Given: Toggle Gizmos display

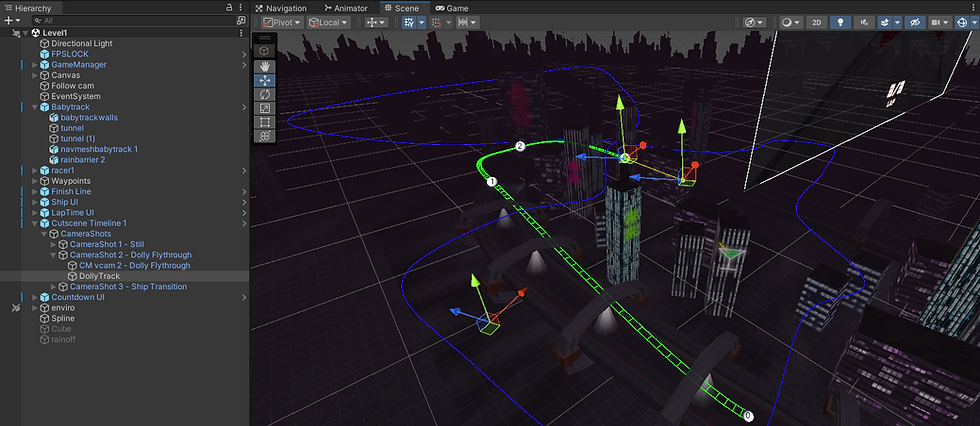Looking at the screenshot, I should point(961,22).
